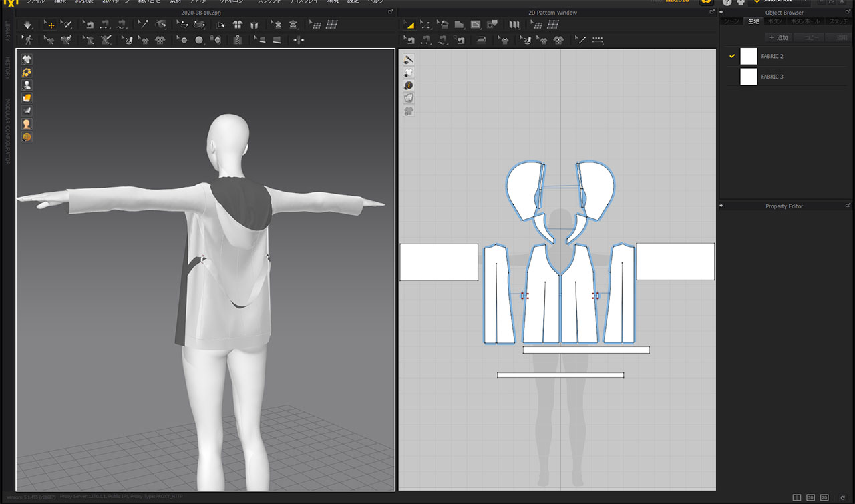Select the Edit Texture tool in 2D toolbar
Viewport: 855px width, 504px height.
[x=527, y=40]
